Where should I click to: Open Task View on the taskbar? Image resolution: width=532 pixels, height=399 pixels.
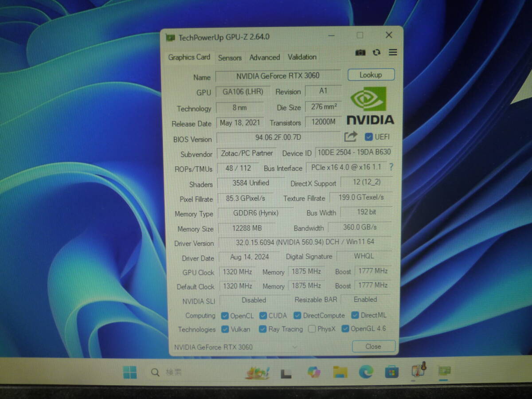286,373
